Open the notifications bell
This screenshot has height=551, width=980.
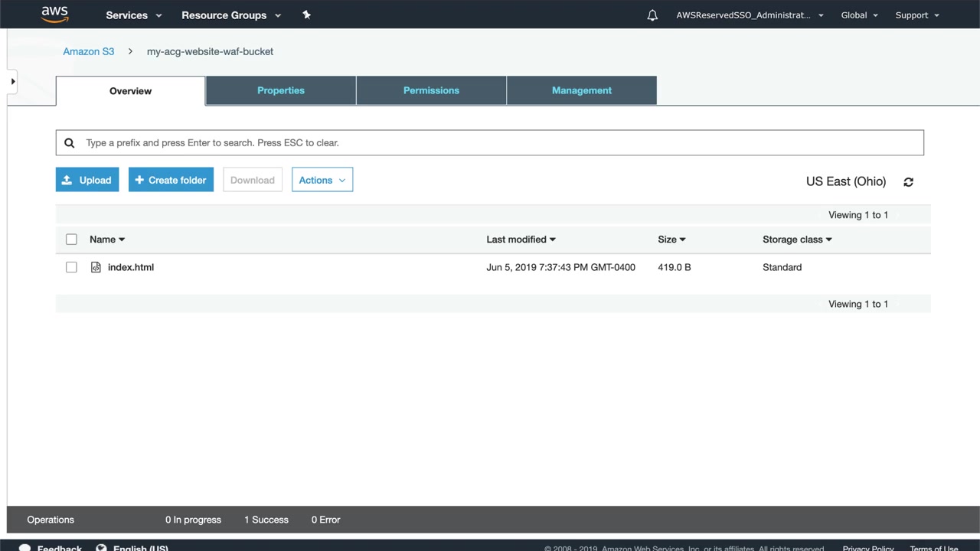652,15
